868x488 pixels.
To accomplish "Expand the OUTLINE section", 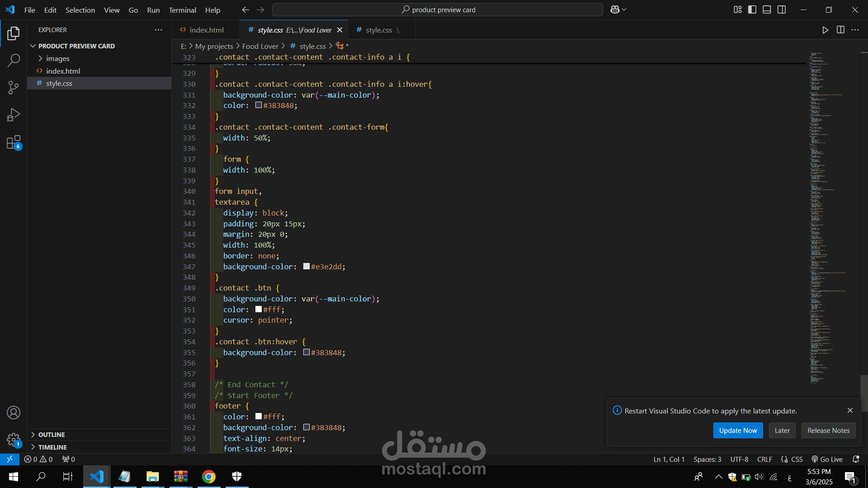I will [x=52, y=434].
